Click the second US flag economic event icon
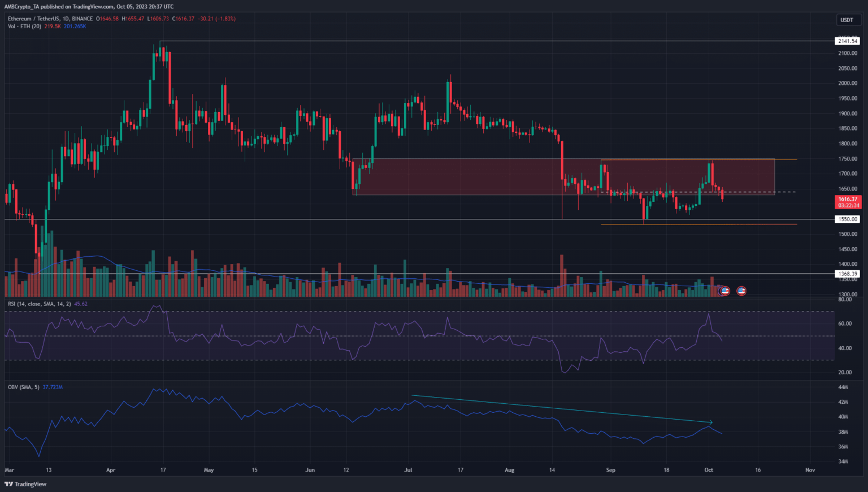This screenshot has height=492, width=868. pos(741,291)
